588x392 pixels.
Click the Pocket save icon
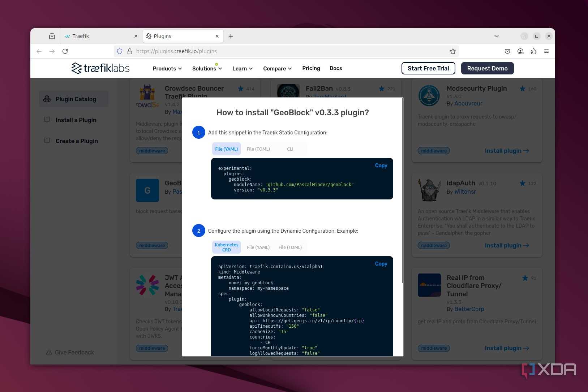coord(507,51)
